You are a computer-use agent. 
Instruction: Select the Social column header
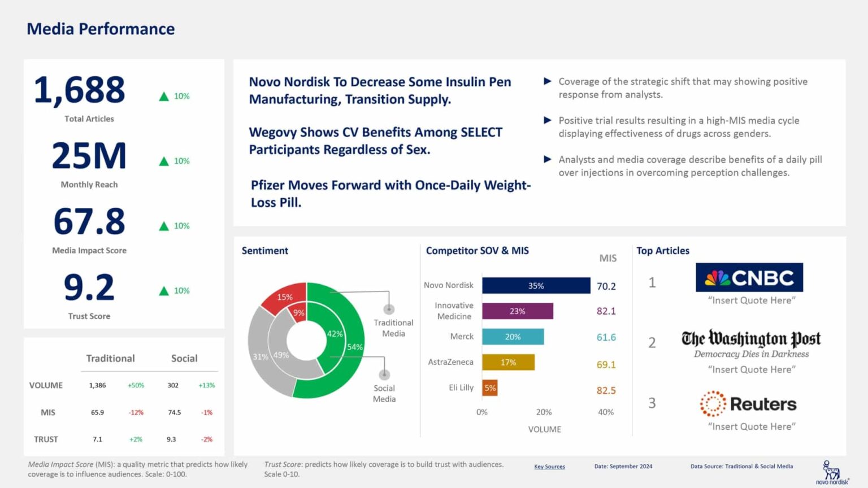tap(184, 358)
